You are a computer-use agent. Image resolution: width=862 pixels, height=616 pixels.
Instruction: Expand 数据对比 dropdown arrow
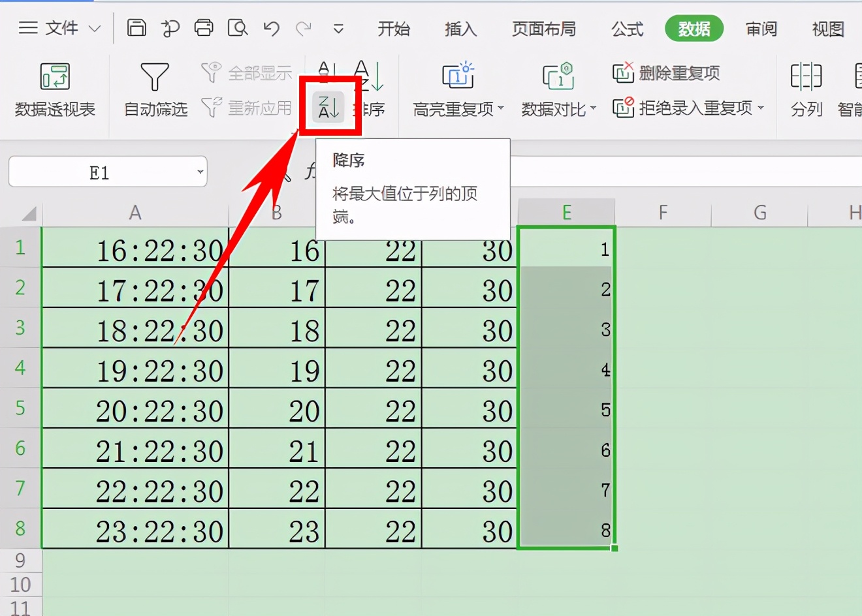[593, 108]
